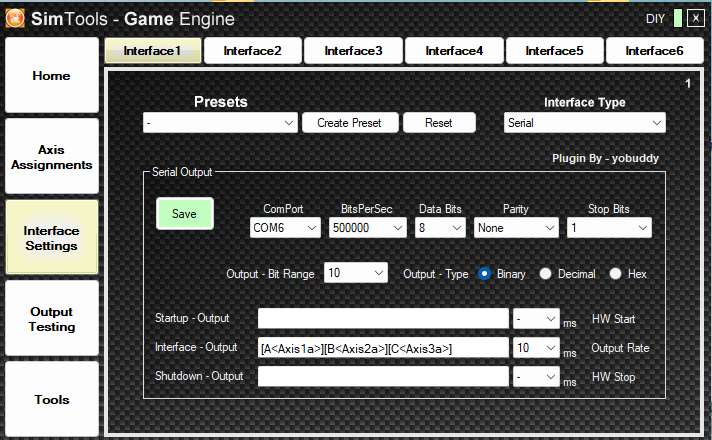Switch to the Interface5 tab
Image resolution: width=712 pixels, height=440 pixels.
(x=554, y=51)
